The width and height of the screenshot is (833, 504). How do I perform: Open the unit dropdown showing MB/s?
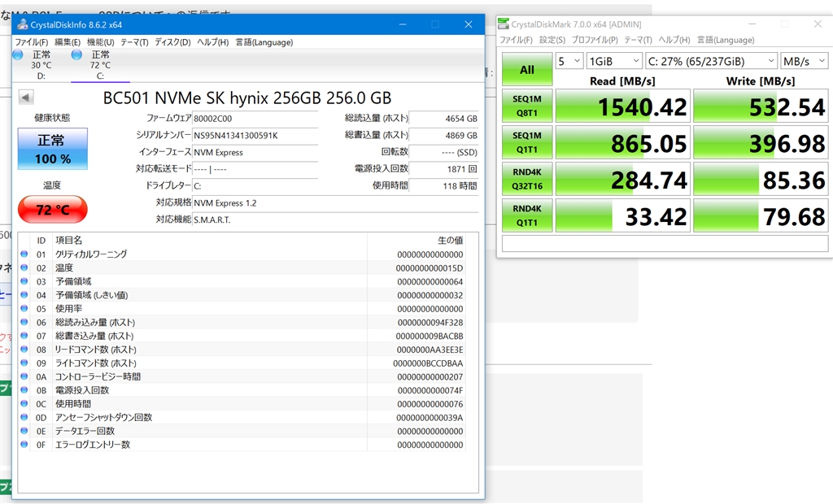[805, 61]
